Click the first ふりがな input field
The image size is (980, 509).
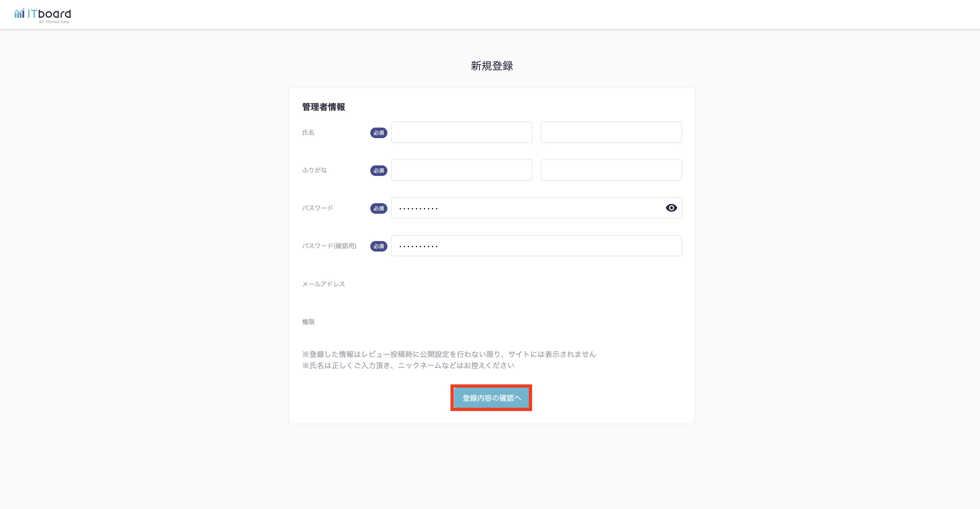461,170
